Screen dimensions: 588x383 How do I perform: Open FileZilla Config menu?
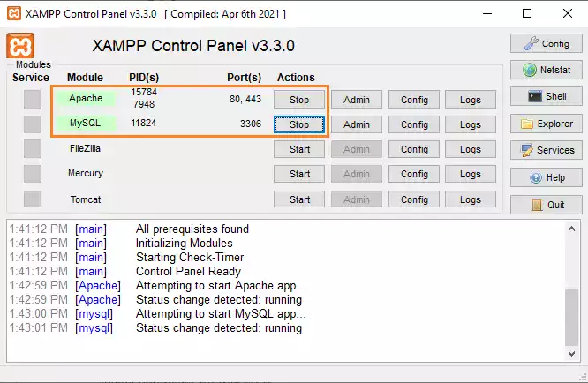414,149
